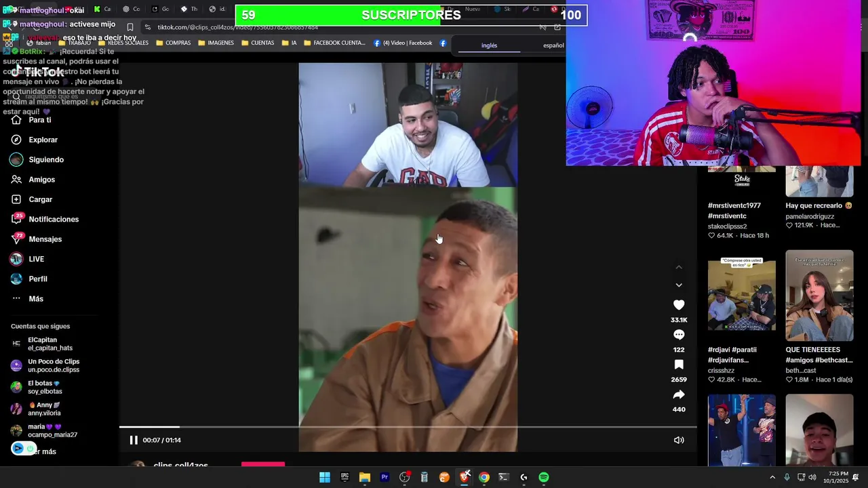The height and width of the screenshot is (488, 868).
Task: Switch to the 'Go' browser tab
Action: pyautogui.click(x=160, y=9)
